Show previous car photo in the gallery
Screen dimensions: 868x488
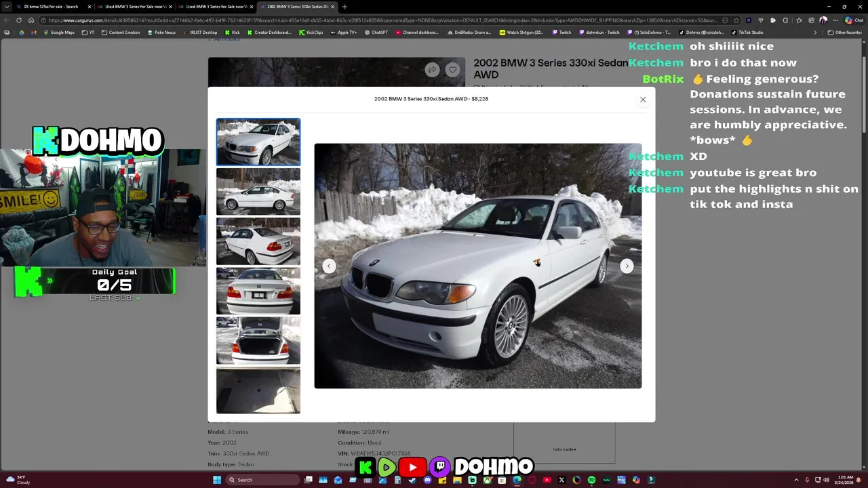click(x=329, y=266)
